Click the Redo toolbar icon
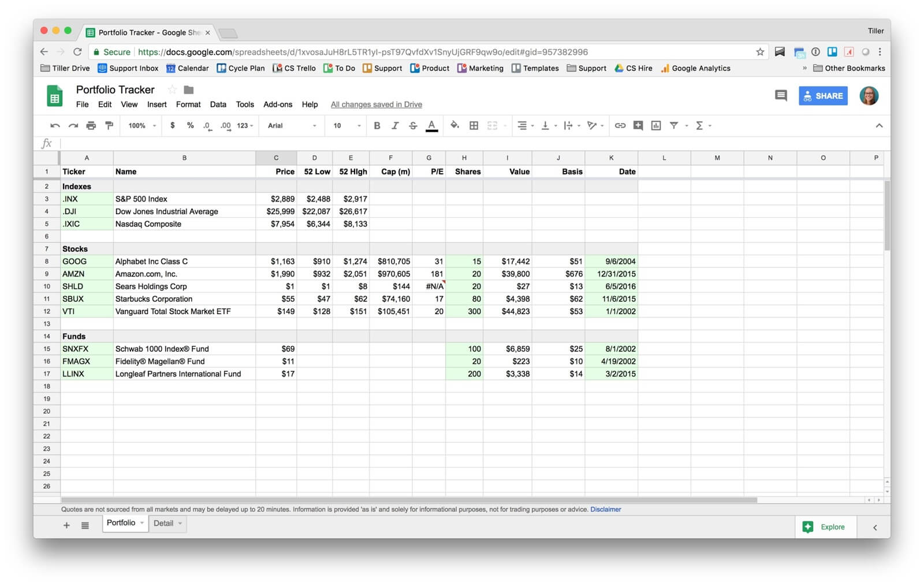This screenshot has width=924, height=586. (x=73, y=125)
